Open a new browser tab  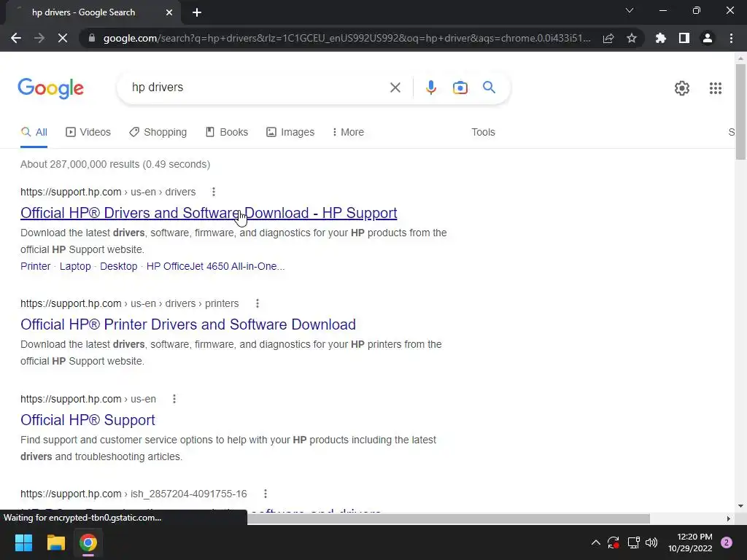(x=197, y=12)
